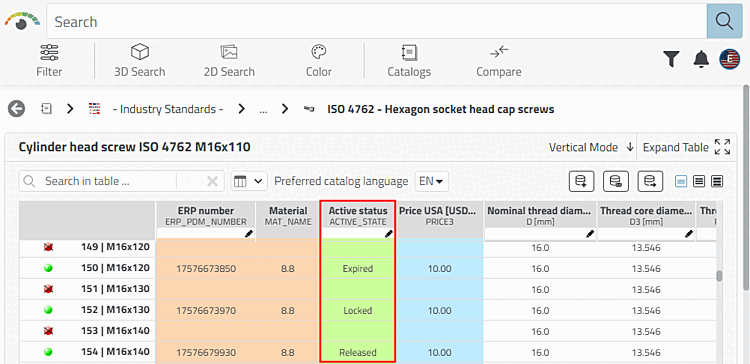Viewport: 750px width, 364px height.
Task: Click the crossed-out status icon of row 151
Action: [48, 289]
